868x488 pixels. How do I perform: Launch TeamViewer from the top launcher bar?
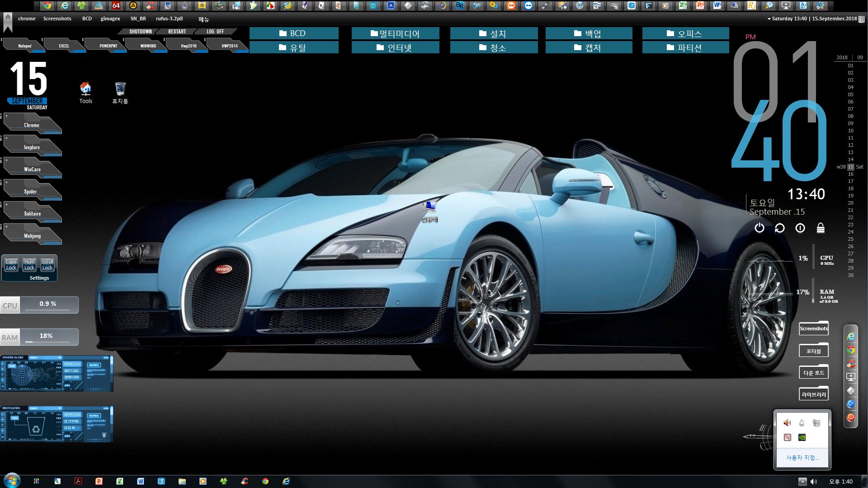click(x=528, y=5)
